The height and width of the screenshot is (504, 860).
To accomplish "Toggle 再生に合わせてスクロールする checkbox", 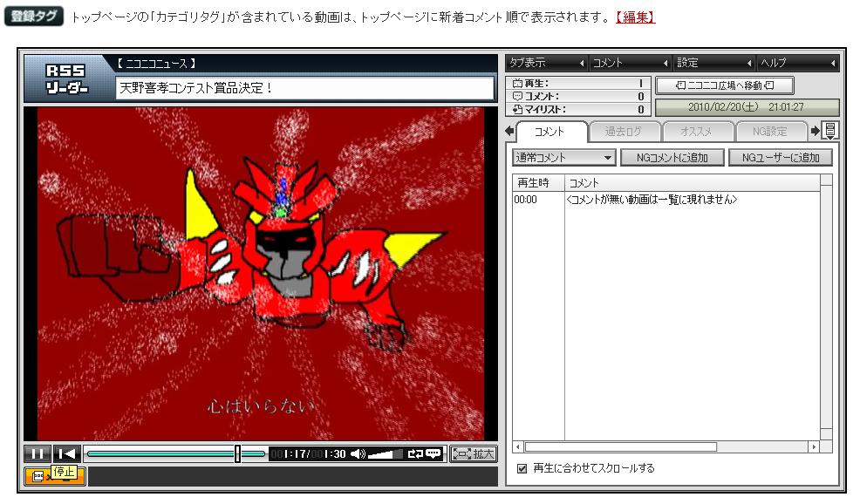I will click(x=522, y=469).
